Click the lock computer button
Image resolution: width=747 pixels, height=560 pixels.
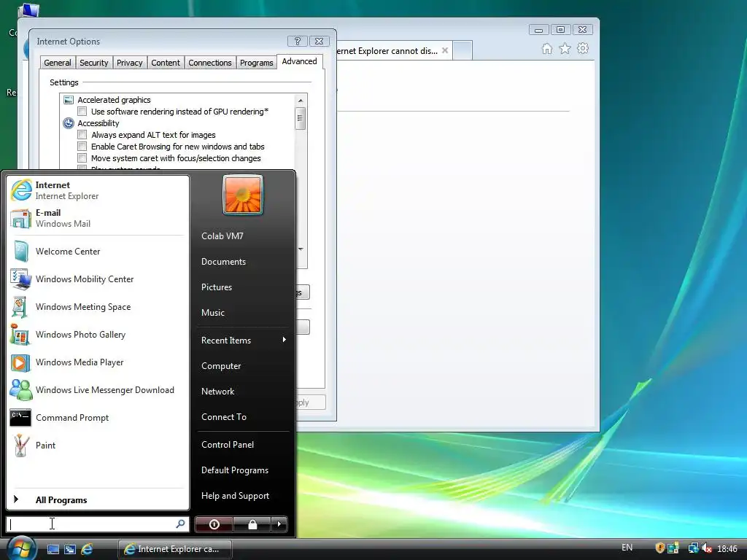click(252, 524)
